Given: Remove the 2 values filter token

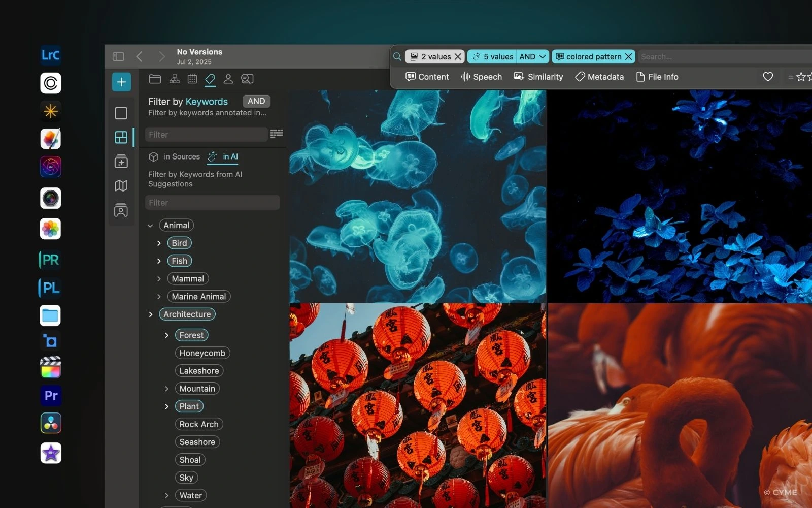Looking at the screenshot, I should coord(458,56).
